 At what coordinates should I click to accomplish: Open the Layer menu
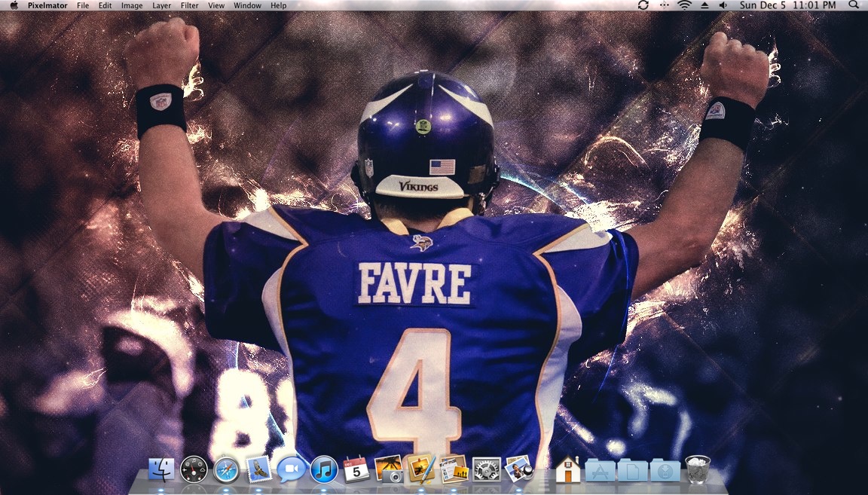[x=162, y=5]
